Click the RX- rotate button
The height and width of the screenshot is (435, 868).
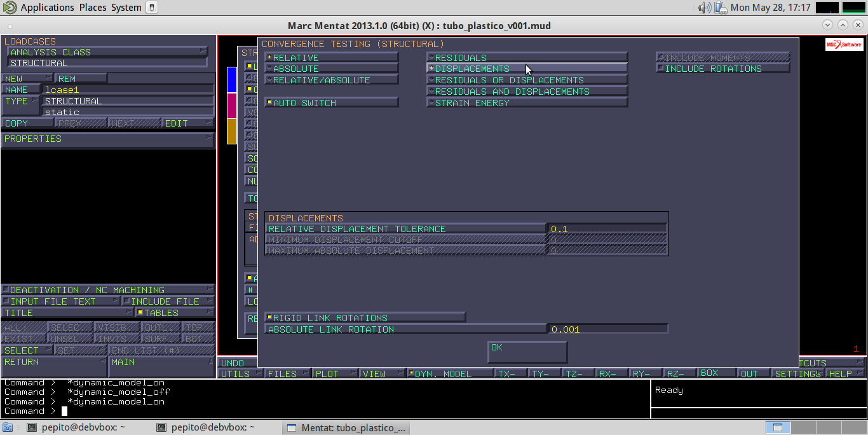[x=613, y=374]
